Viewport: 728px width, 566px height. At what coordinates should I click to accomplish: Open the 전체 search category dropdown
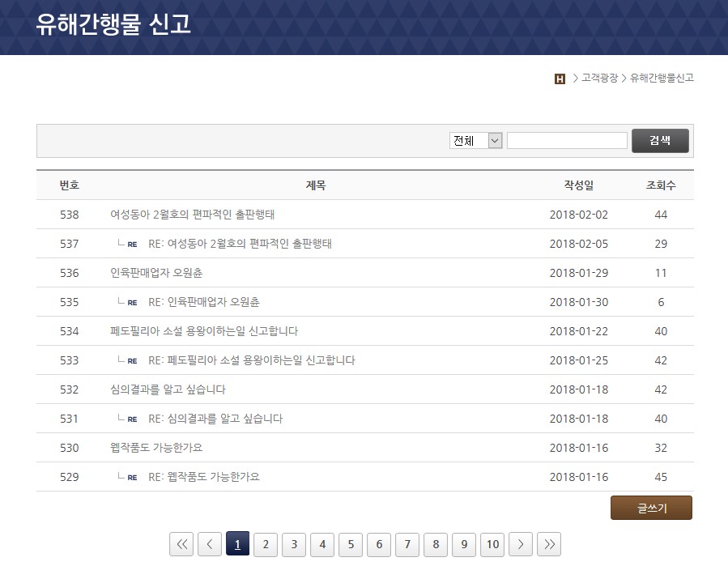pyautogui.click(x=476, y=141)
